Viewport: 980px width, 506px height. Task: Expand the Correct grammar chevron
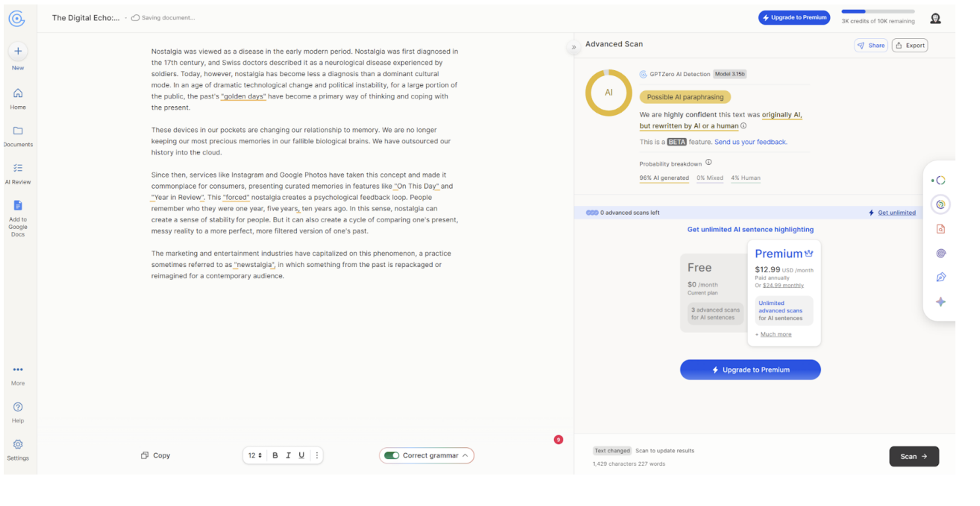pyautogui.click(x=465, y=455)
